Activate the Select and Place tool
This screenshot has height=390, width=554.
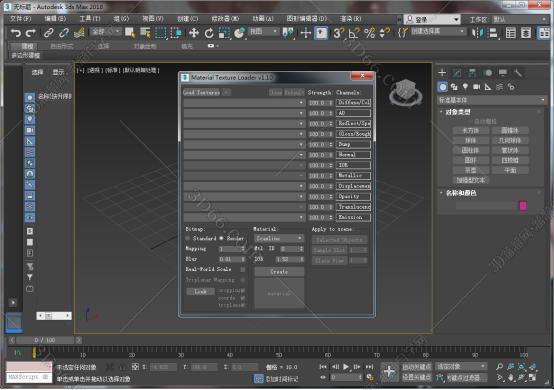[x=240, y=33]
